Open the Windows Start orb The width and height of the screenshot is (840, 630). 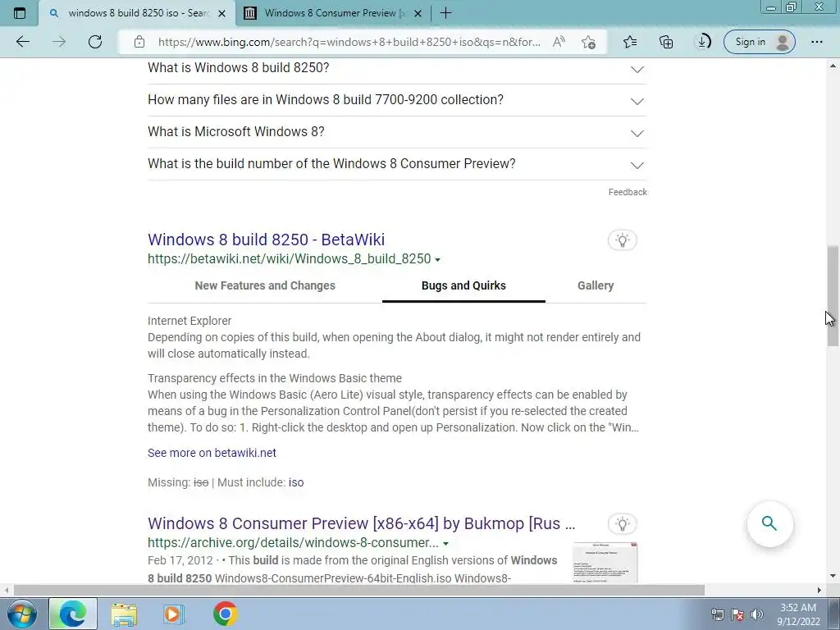coord(22,614)
